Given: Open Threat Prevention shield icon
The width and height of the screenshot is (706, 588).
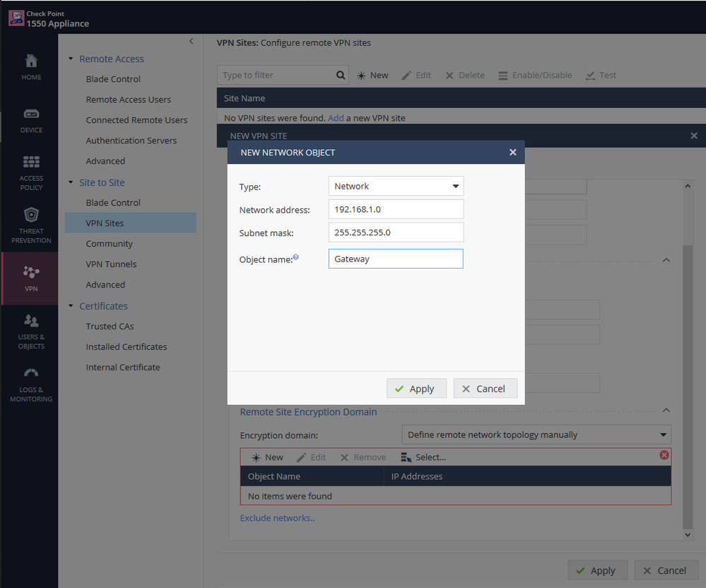Looking at the screenshot, I should click(x=31, y=216).
